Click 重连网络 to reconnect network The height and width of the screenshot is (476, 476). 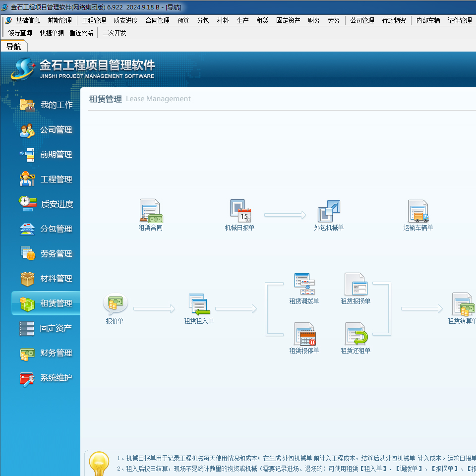click(x=81, y=33)
